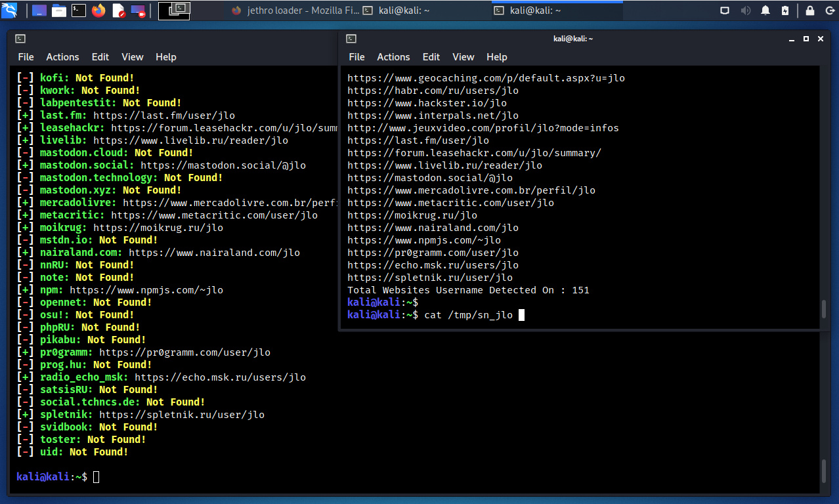Open Edit menu in the background terminal
The image size is (839, 504).
[100, 57]
